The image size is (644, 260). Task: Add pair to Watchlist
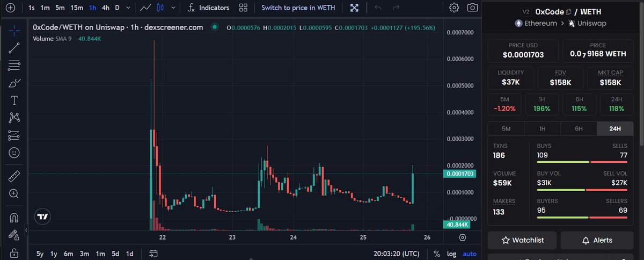coord(522,240)
